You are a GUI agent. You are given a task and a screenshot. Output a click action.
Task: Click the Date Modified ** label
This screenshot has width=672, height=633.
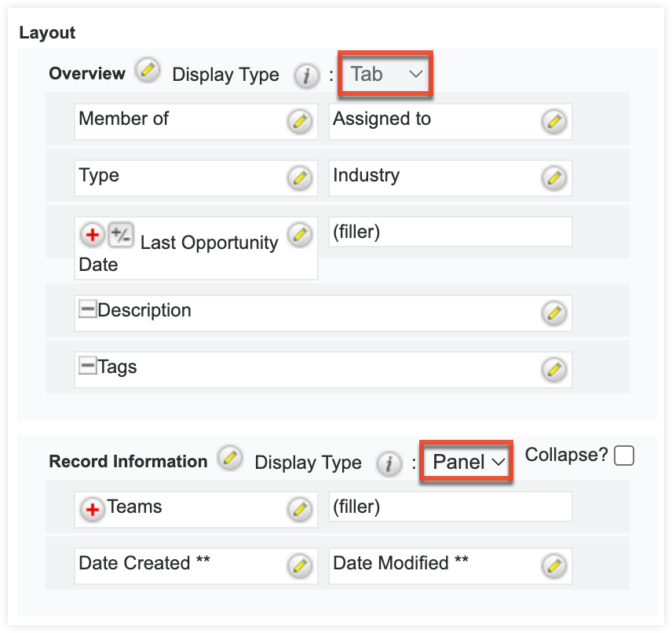[400, 563]
